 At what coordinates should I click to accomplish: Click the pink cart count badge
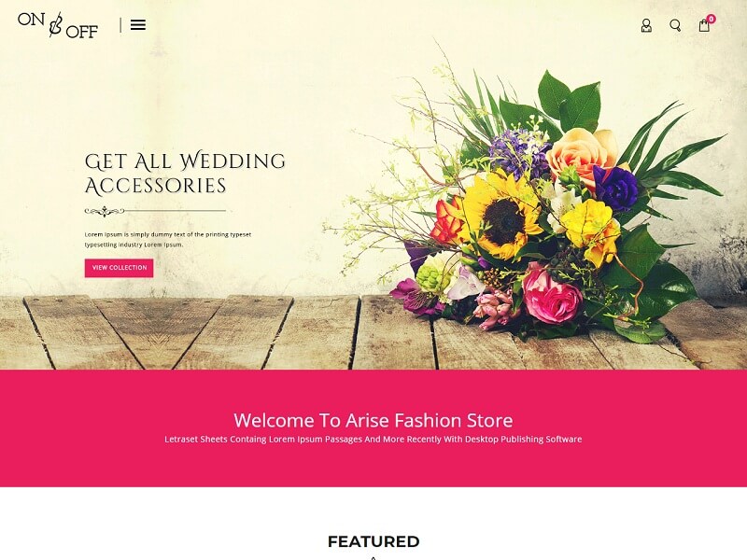point(712,19)
